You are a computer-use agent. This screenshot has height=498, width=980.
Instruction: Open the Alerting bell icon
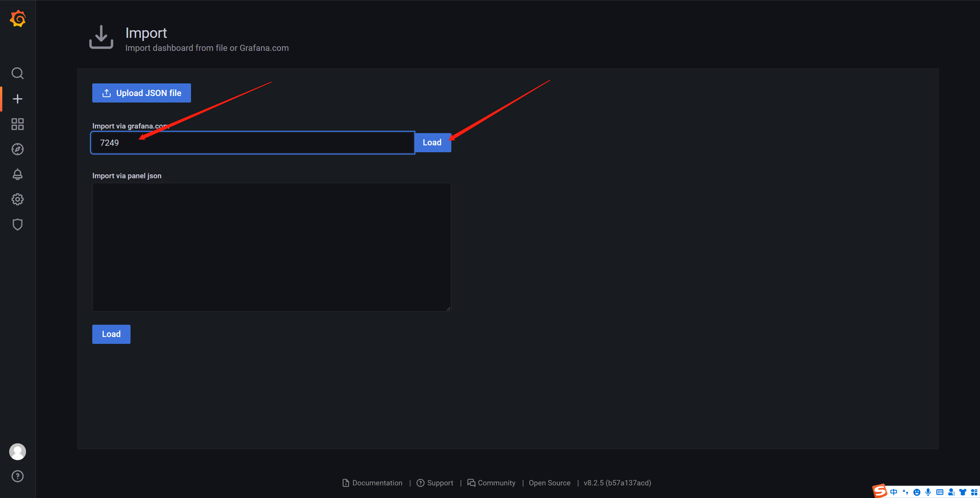(x=18, y=174)
